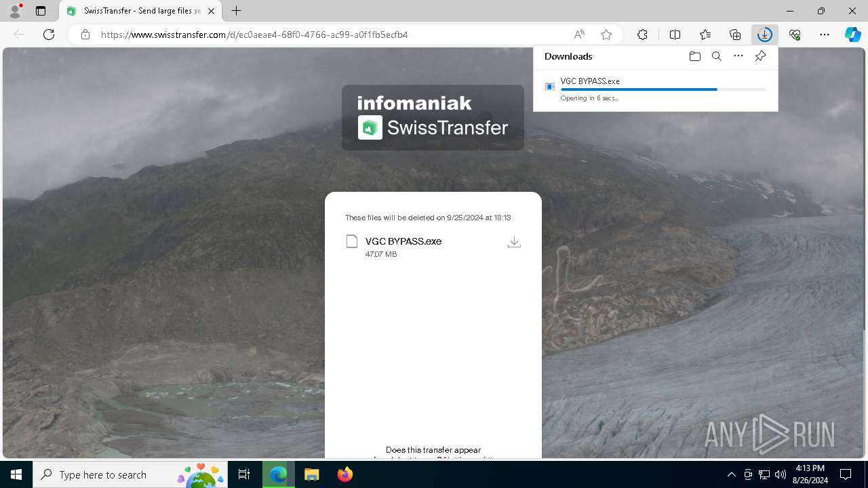Open Browser essentials icon

tap(795, 35)
